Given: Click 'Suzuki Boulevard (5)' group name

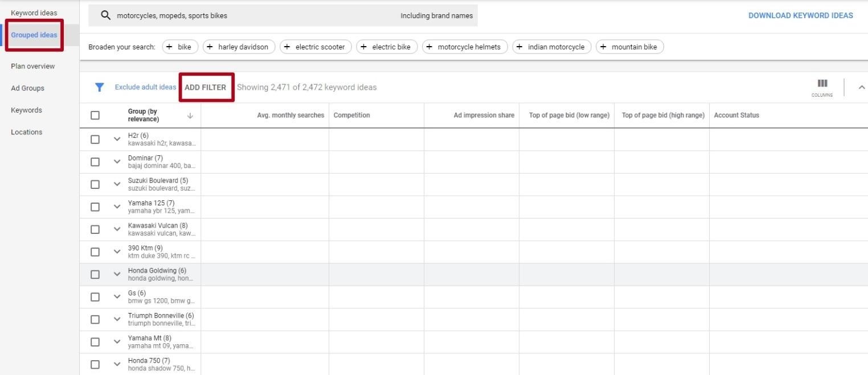Looking at the screenshot, I should click(158, 180).
